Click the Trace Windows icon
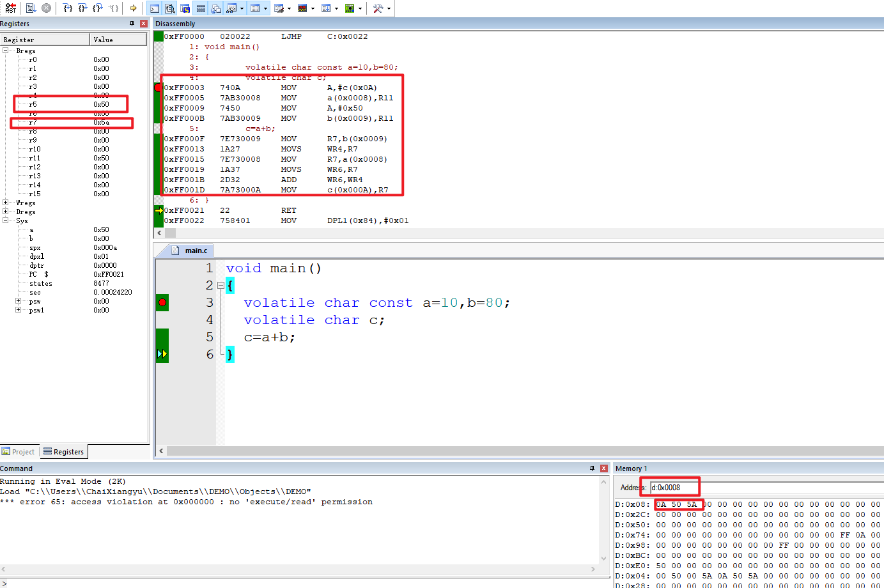 (326, 8)
